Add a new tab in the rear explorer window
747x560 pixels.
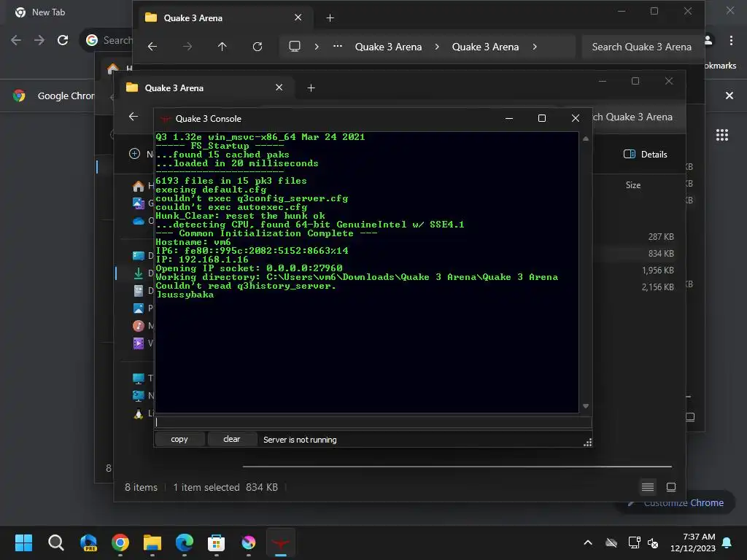[x=330, y=18]
